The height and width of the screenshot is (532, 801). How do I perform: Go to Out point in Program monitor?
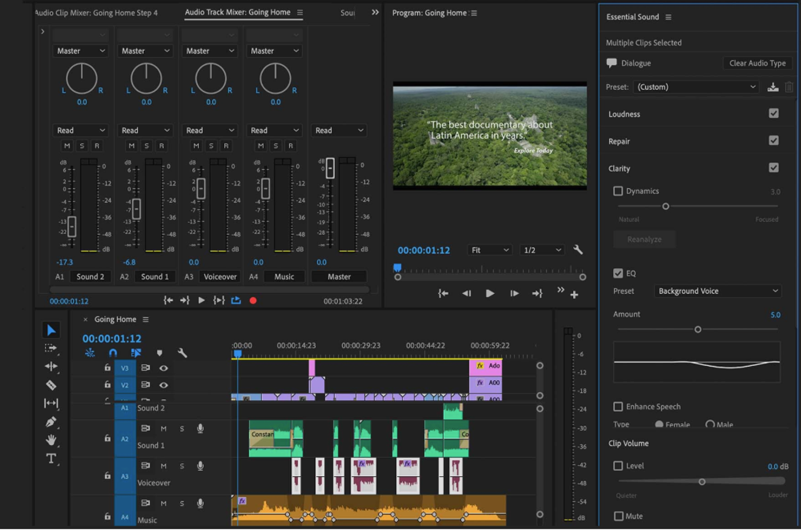click(x=537, y=294)
